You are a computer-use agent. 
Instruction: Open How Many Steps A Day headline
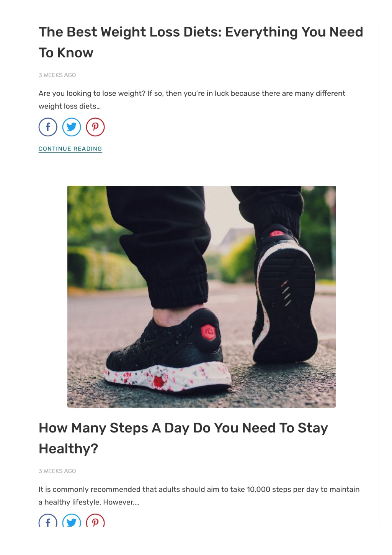[x=183, y=438]
